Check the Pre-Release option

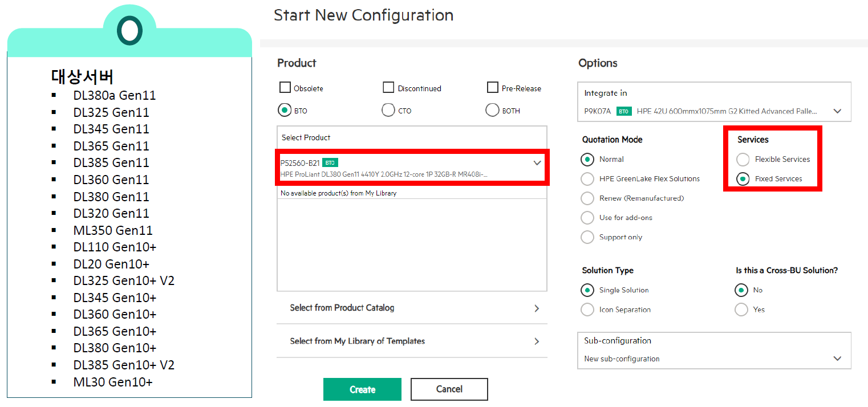(x=493, y=88)
